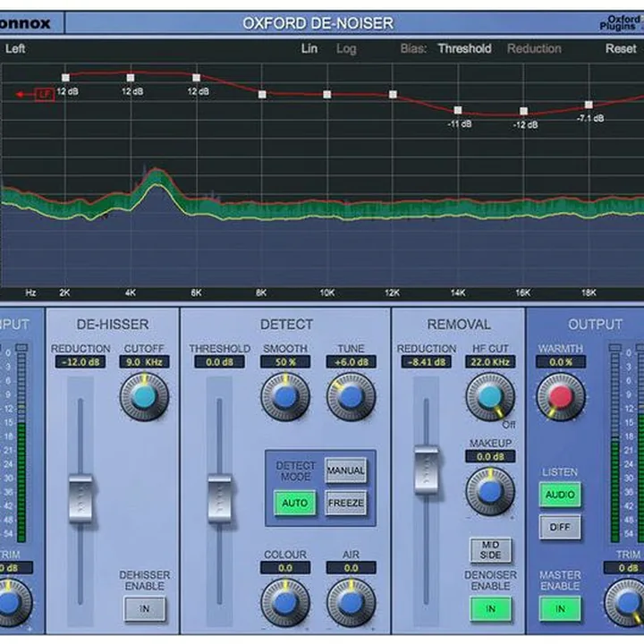
Task: Click the AIR 0.0 value field
Action: [x=352, y=568]
